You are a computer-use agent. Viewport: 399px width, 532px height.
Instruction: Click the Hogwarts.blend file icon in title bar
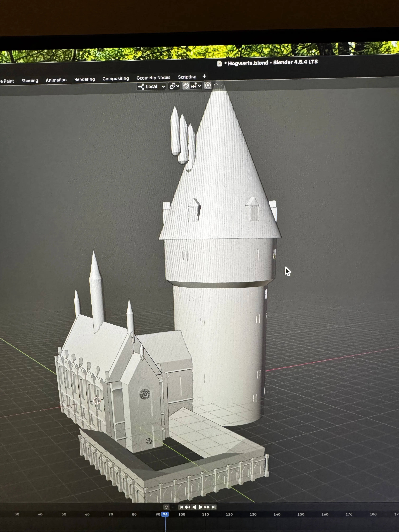219,63
